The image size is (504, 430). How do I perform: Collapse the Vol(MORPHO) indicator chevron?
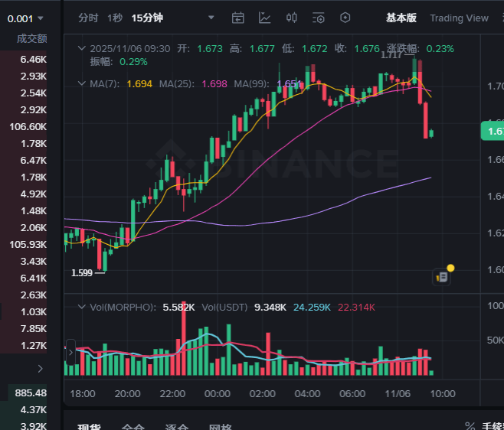pyautogui.click(x=83, y=307)
